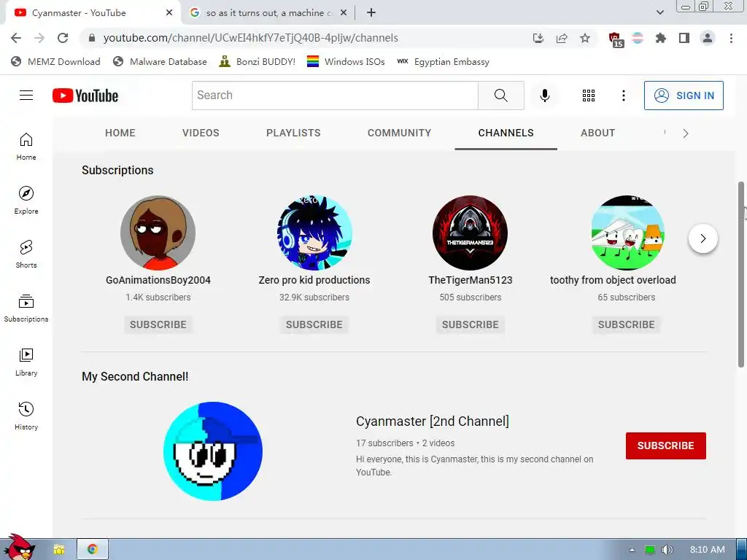Click the striped flag extension icon

pyautogui.click(x=638, y=38)
